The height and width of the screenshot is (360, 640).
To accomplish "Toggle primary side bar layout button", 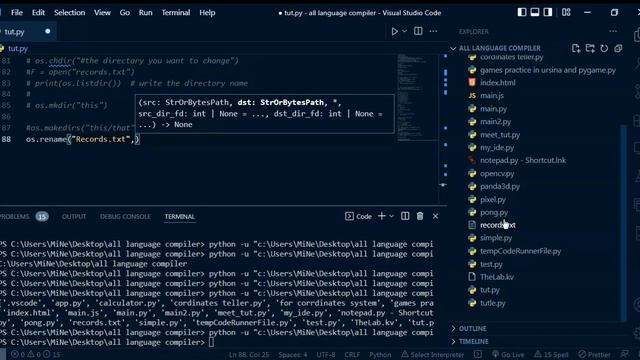I will click(x=522, y=12).
